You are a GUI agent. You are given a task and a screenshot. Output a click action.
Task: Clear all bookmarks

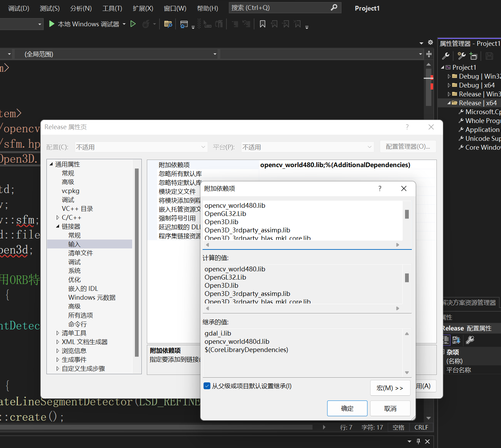click(297, 24)
